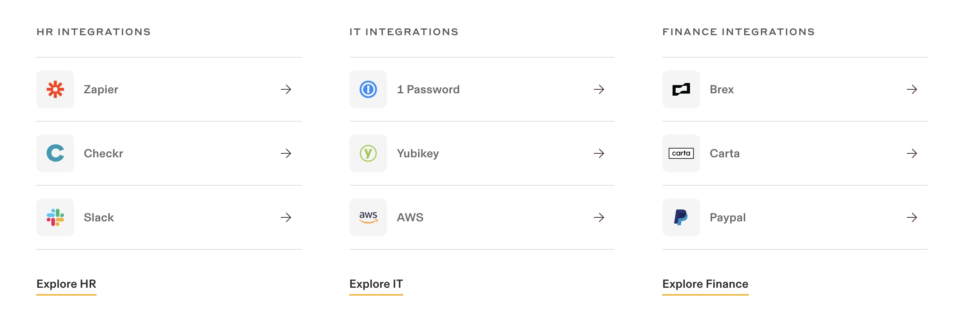Open the Explore Finance link
Image resolution: width=980 pixels, height=317 pixels.
705,284
